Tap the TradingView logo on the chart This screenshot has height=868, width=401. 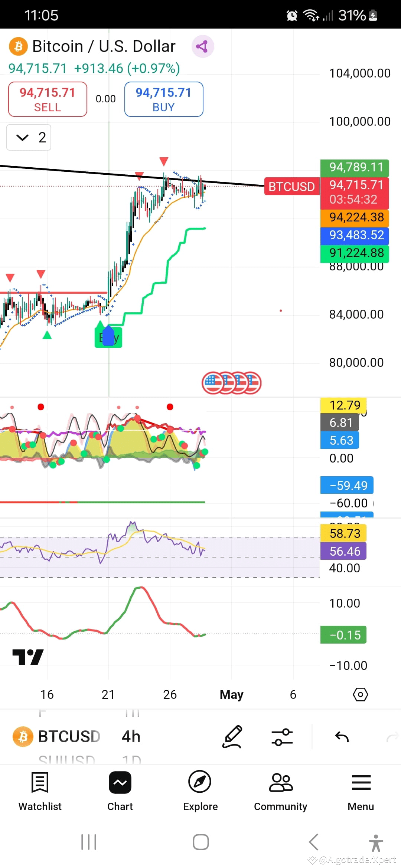28,657
